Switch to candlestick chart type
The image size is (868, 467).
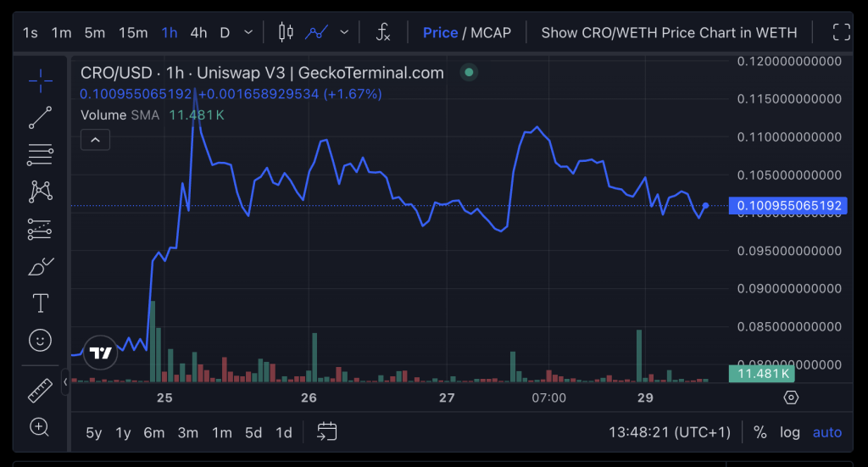pyautogui.click(x=286, y=32)
